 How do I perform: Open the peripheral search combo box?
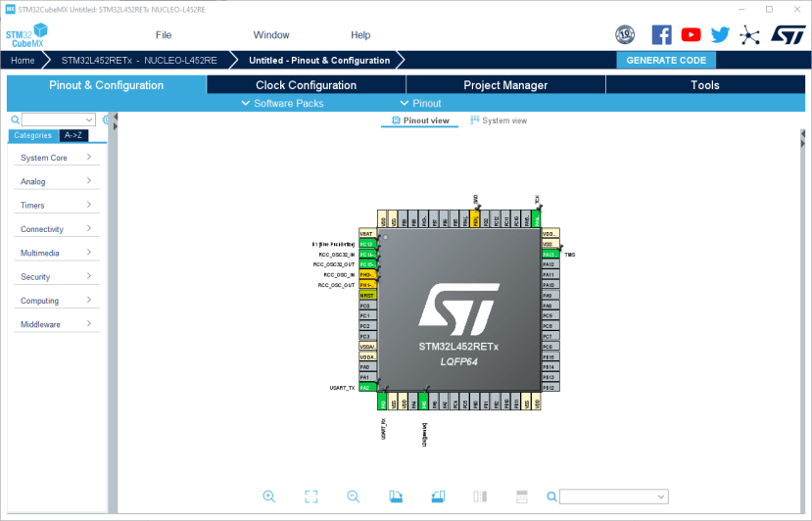(x=59, y=119)
